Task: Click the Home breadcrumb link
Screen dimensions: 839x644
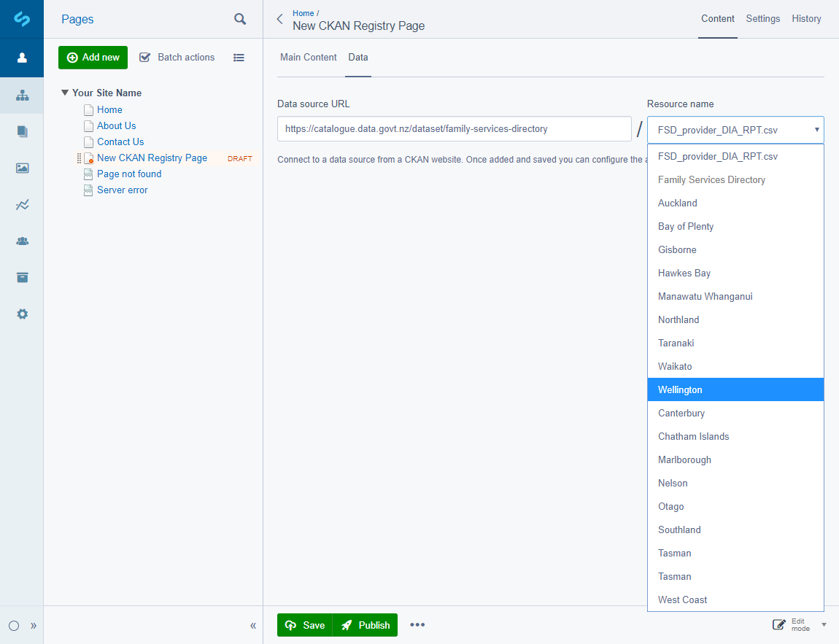Action: (303, 12)
